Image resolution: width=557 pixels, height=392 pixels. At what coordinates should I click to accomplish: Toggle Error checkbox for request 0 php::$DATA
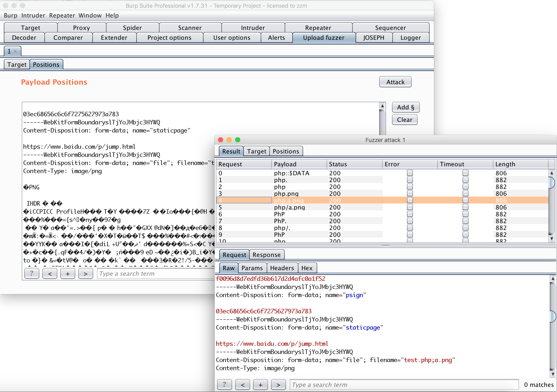[410, 173]
